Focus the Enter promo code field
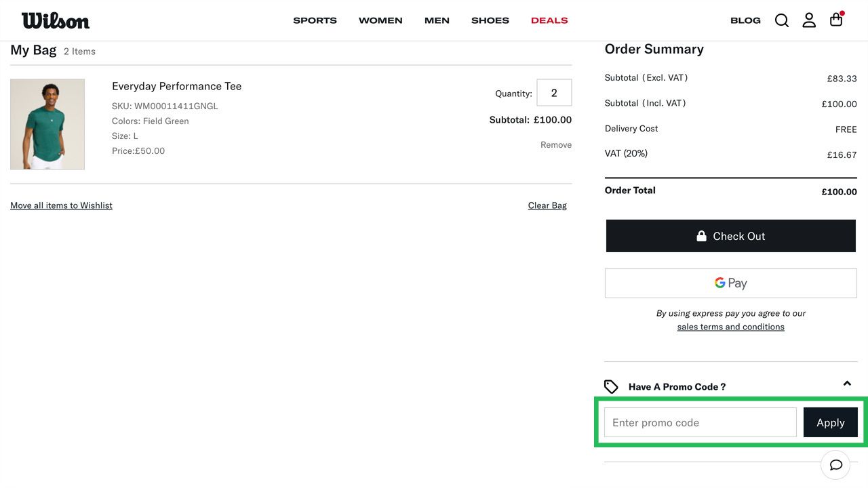The image size is (868, 488). pos(701,422)
